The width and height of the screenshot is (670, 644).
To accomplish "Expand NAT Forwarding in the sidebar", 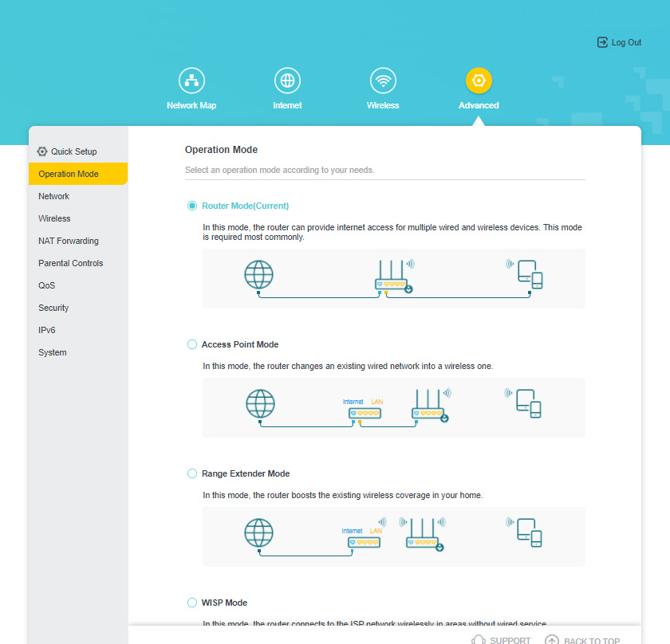I will point(69,241).
